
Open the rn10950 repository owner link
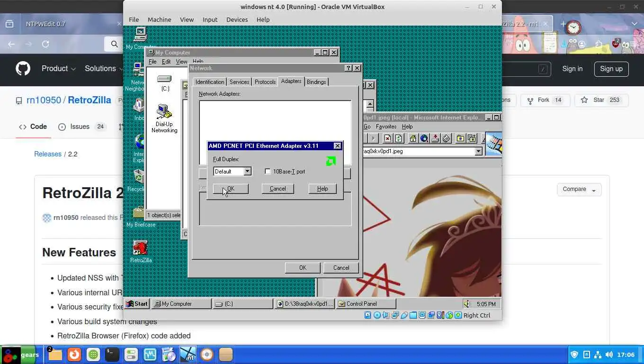43,100
